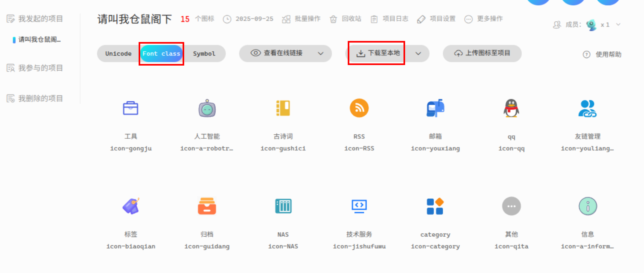Click the 上传图标至项目 button
The image size is (644, 273).
(x=482, y=53)
